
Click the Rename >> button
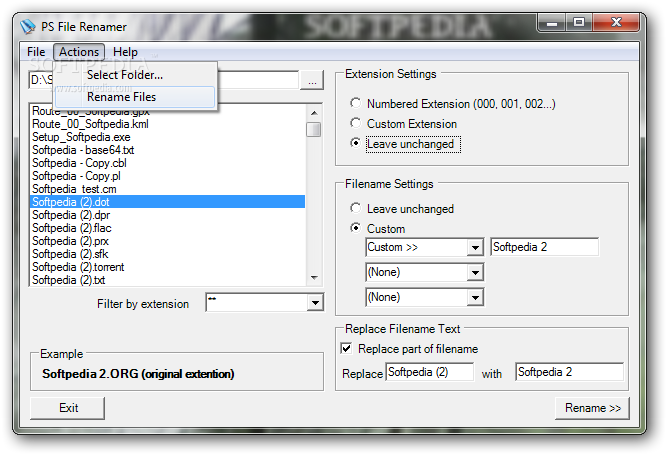pos(592,408)
